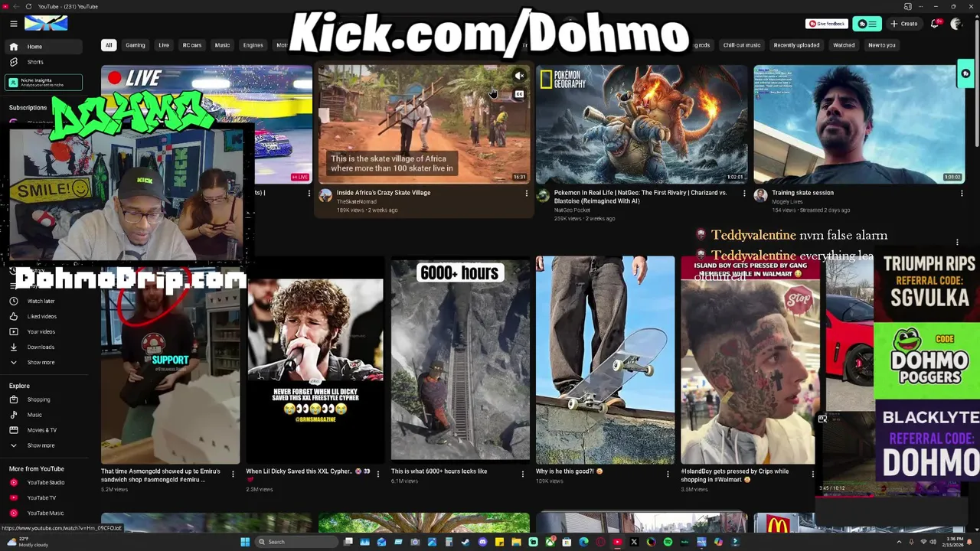
Task: Open Steam from the taskbar
Action: 465,542
